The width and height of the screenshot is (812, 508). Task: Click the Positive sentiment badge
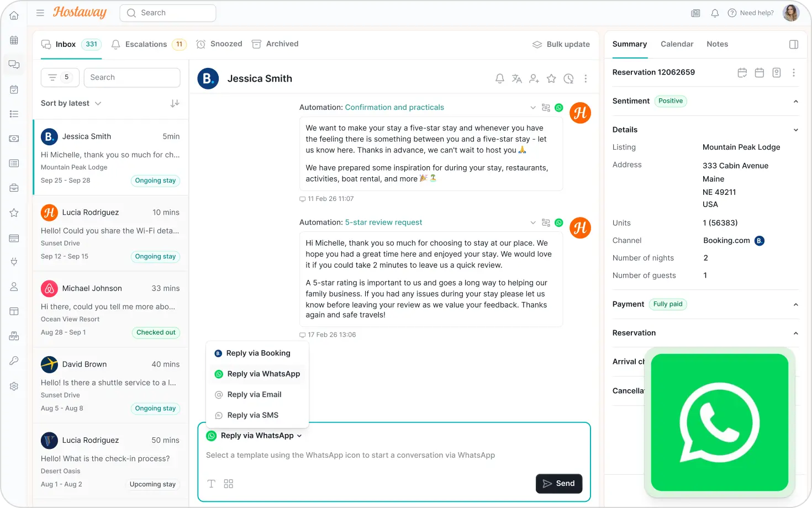coord(671,101)
